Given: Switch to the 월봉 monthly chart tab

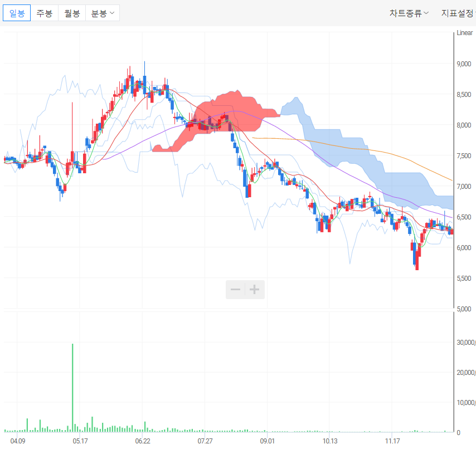Looking at the screenshot, I should coord(72,13).
